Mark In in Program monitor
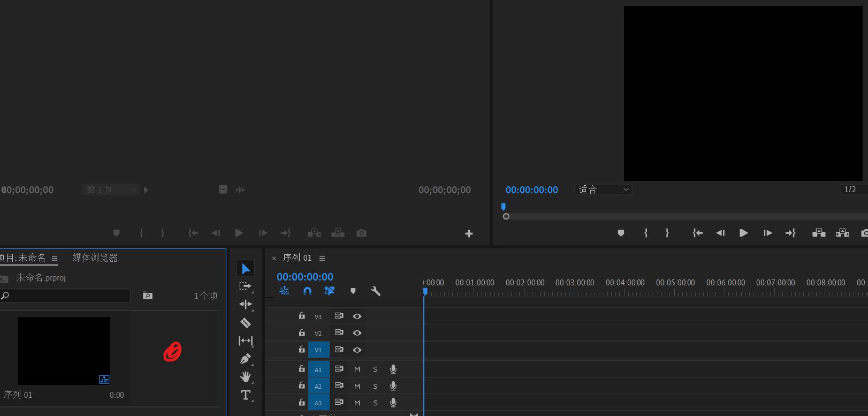The image size is (868, 416). click(646, 233)
